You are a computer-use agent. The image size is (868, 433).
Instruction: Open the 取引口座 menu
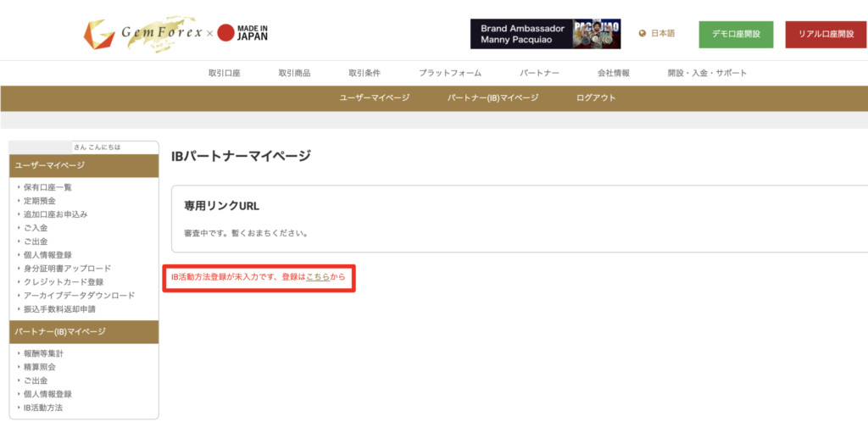(224, 73)
